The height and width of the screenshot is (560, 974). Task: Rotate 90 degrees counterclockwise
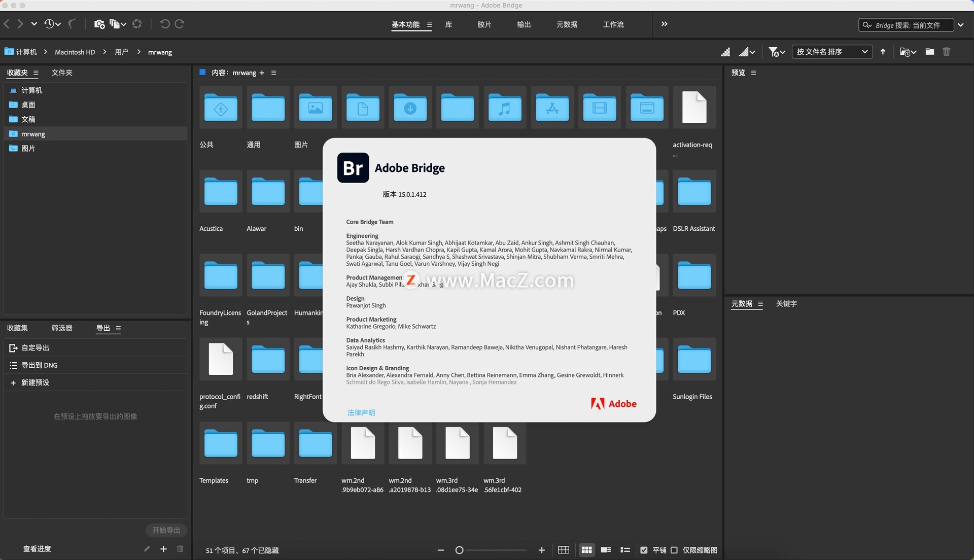pos(164,24)
